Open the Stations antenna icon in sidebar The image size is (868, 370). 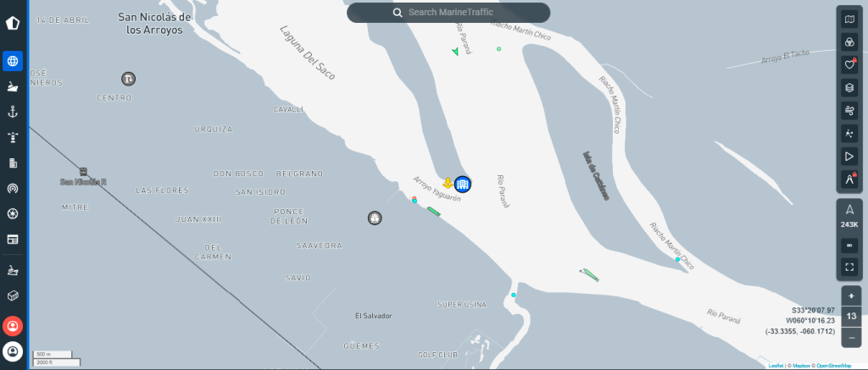point(13,189)
